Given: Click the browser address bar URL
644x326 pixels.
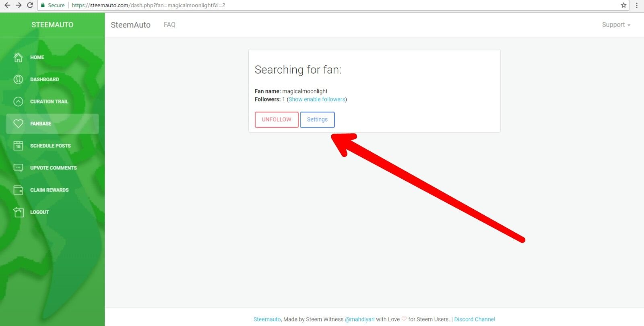Looking at the screenshot, I should pyautogui.click(x=149, y=5).
